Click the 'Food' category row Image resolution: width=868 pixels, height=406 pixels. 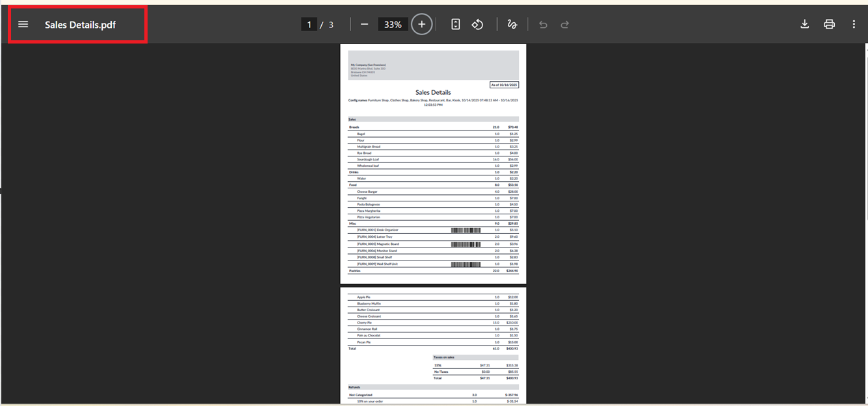pyautogui.click(x=433, y=185)
